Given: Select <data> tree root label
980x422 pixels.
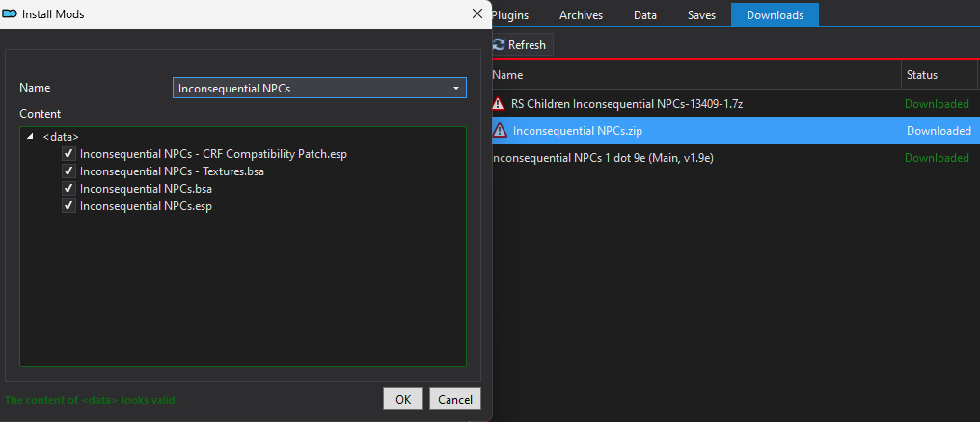Looking at the screenshot, I should coord(61,136).
